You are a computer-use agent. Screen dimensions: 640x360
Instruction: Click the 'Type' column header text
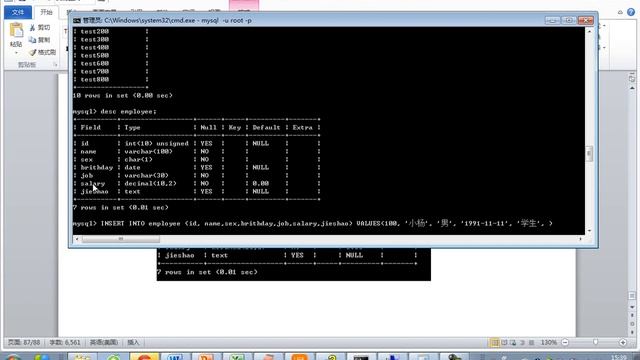tap(132, 127)
